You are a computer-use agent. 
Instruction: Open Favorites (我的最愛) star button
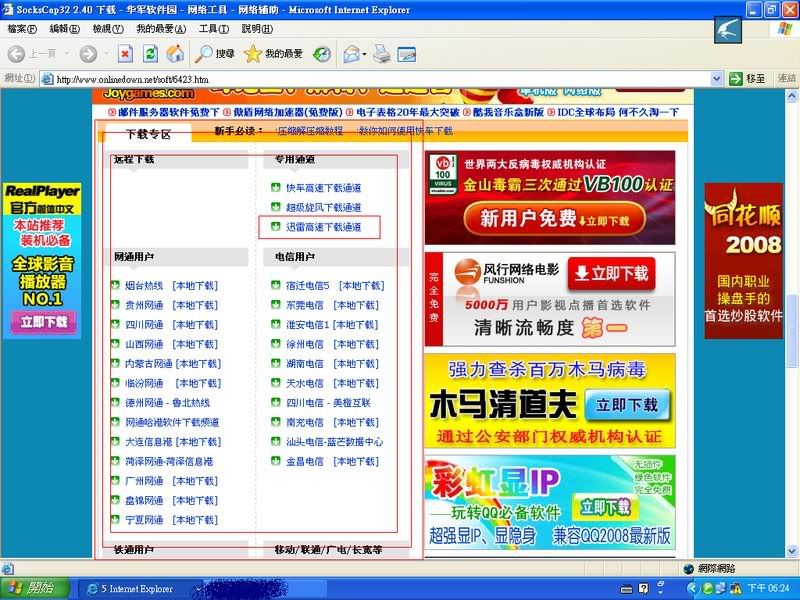click(274, 53)
